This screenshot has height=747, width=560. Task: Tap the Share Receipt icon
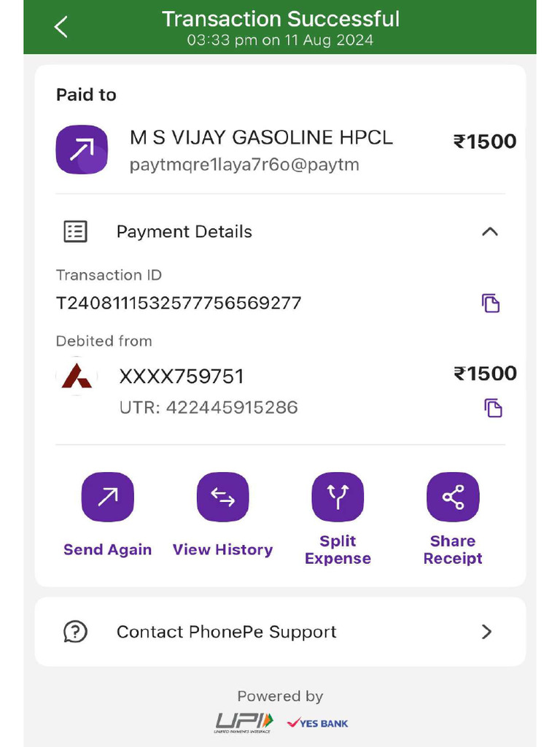pos(453,498)
